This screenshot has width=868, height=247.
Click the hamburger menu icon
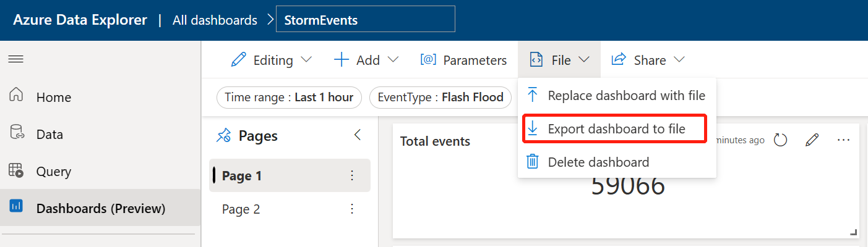[15, 59]
